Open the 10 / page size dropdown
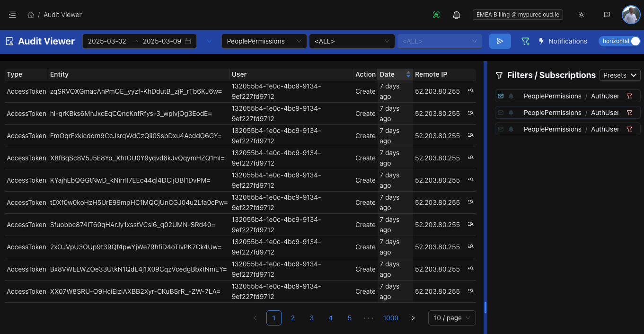This screenshot has height=334, width=644. click(452, 318)
